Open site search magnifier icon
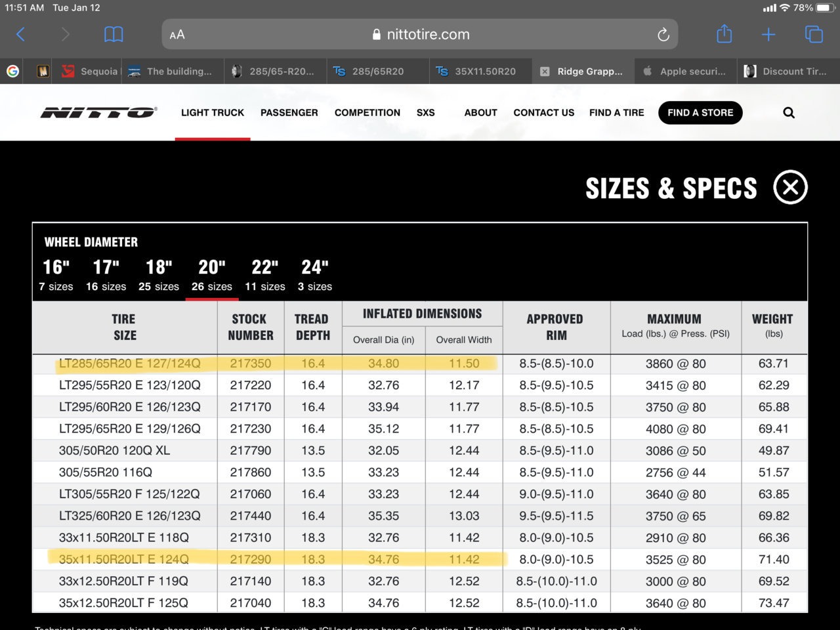This screenshot has width=840, height=630. tap(789, 113)
